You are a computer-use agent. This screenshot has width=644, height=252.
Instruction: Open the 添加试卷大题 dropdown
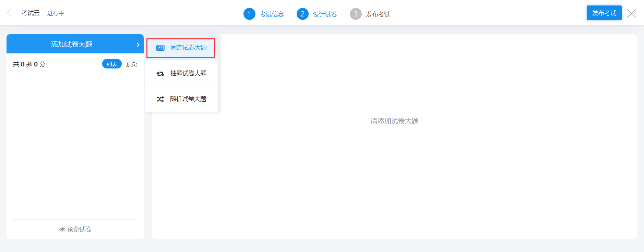(71, 44)
